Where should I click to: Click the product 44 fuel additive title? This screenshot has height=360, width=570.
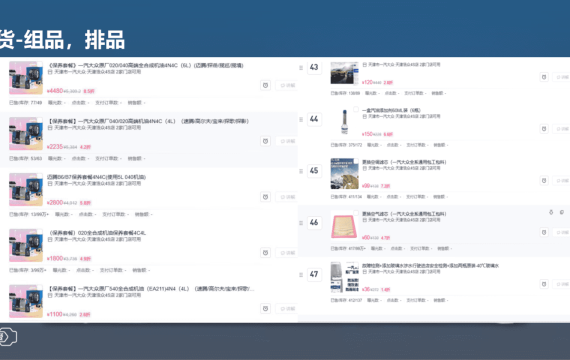click(x=391, y=110)
